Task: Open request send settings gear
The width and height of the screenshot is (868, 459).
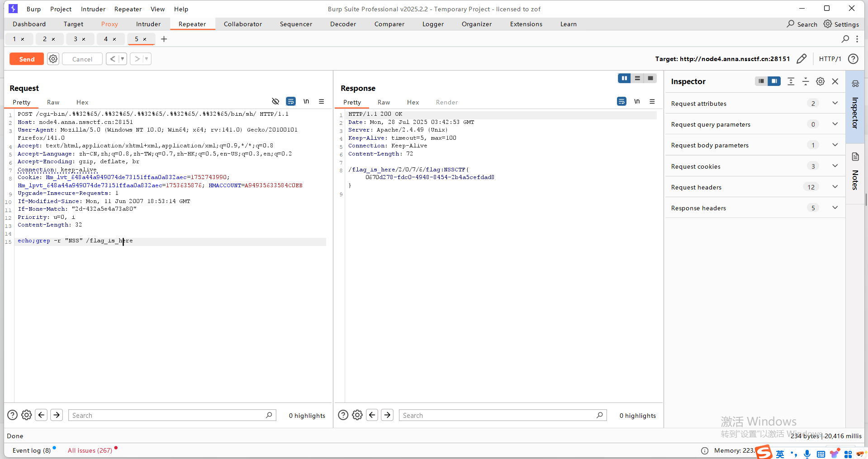Action: (53, 59)
